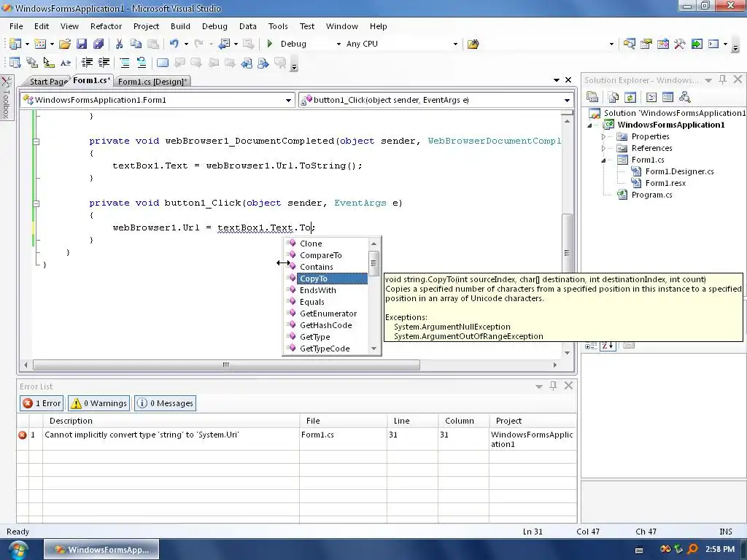This screenshot has width=747, height=560.
Task: Toggle bookmark on the current line icon
Action: click(x=163, y=63)
